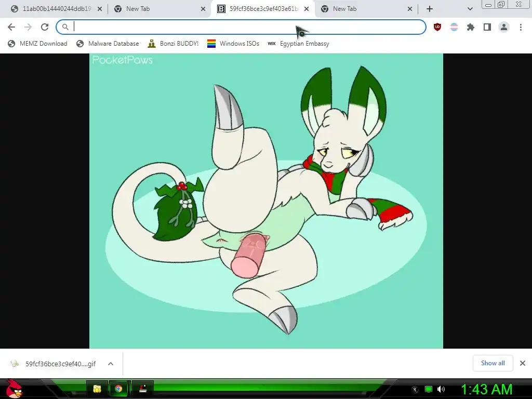The width and height of the screenshot is (532, 399).
Task: Open the volume speaker control
Action: [x=441, y=390]
